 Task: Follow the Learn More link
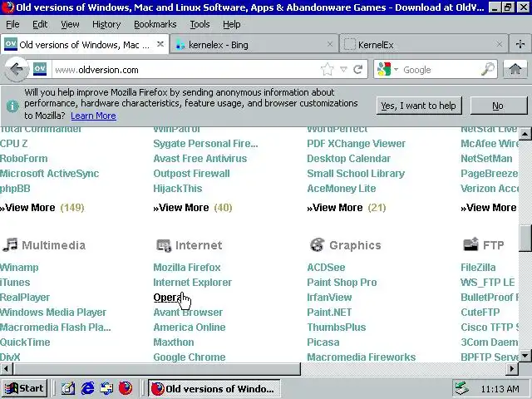pos(93,116)
